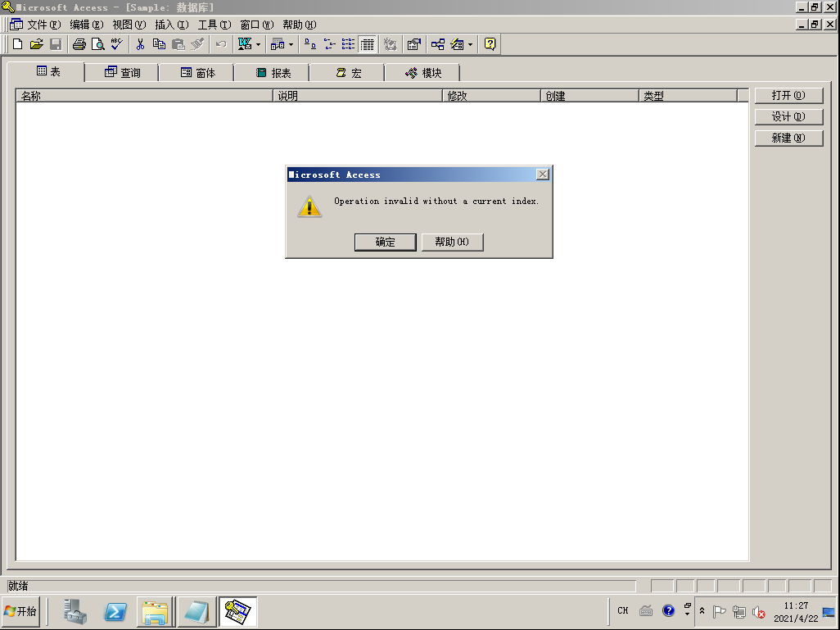
Task: Click the 创建 column header
Action: [x=589, y=95]
